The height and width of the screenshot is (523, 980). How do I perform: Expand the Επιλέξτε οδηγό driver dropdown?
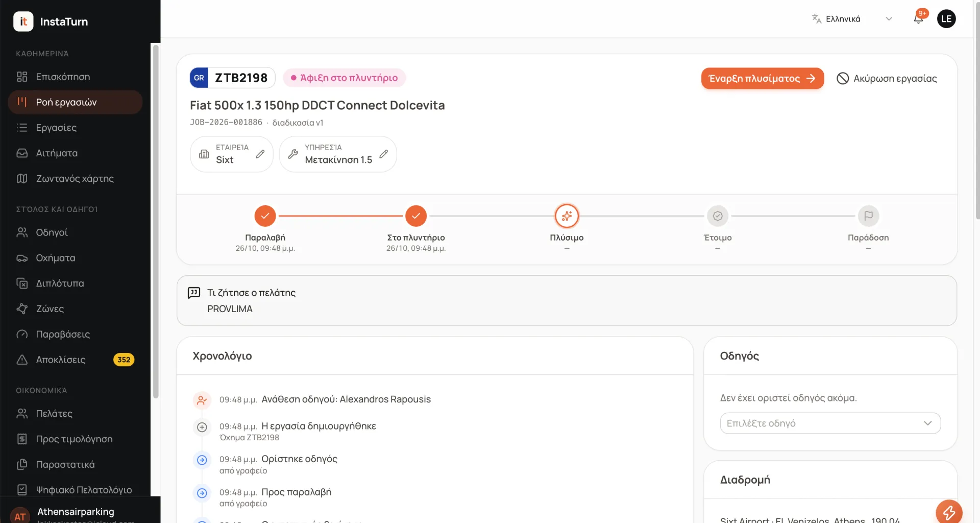click(x=830, y=423)
